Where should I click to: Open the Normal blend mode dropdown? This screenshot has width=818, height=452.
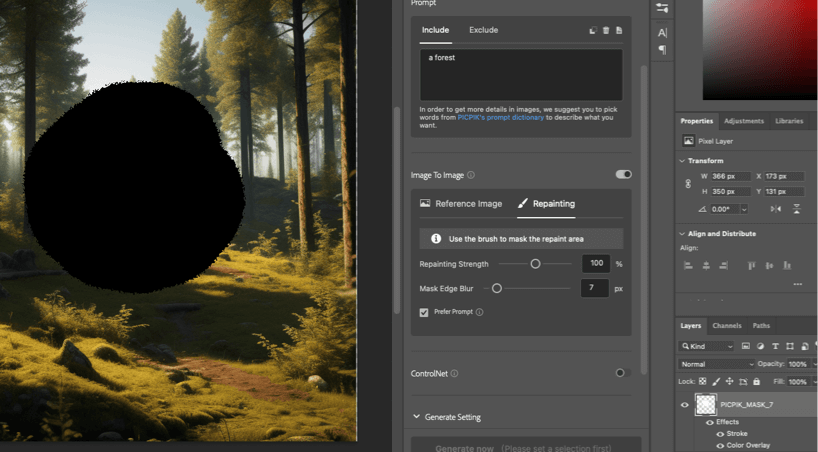coord(717,364)
